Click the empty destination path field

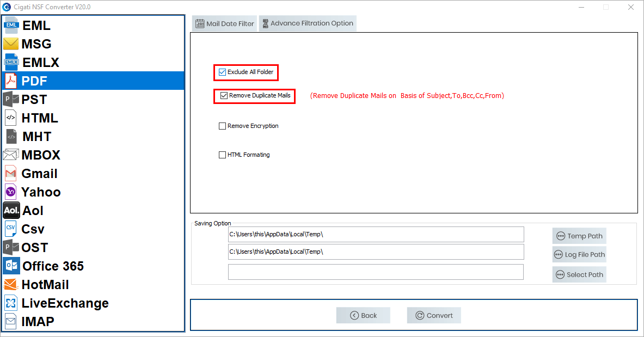tap(376, 272)
